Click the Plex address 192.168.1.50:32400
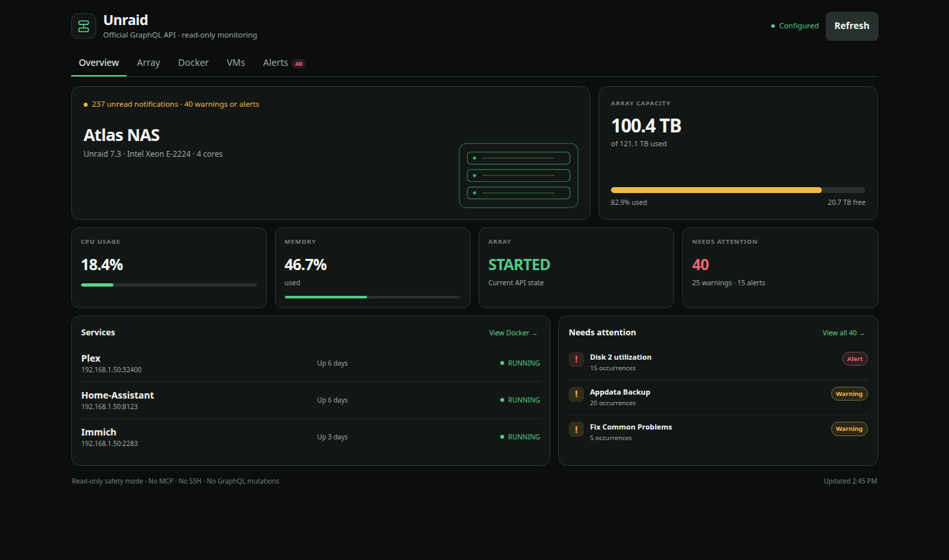The image size is (949, 560). coord(111,370)
